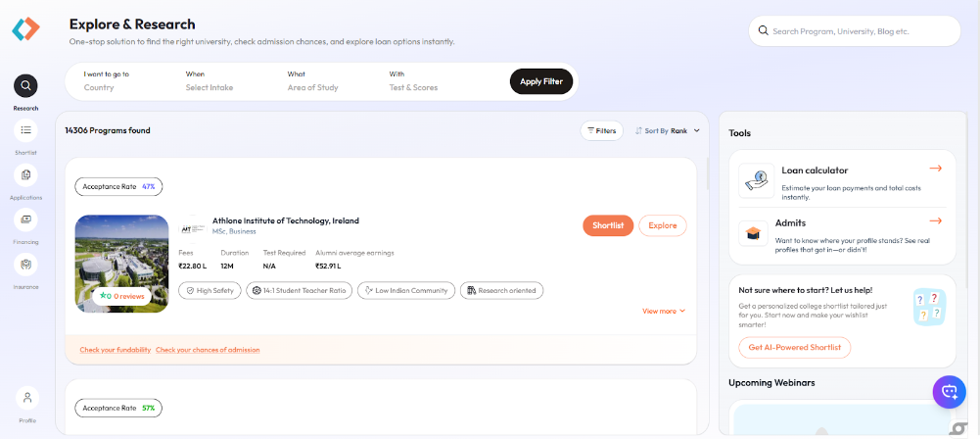Open the Profile sidebar icon
This screenshot has width=980, height=439.
tap(26, 398)
